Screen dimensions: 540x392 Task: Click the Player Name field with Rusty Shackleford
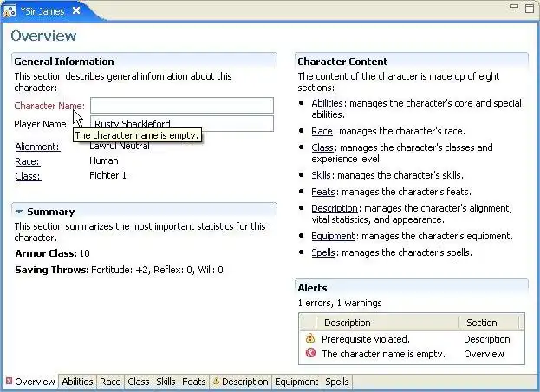point(182,123)
